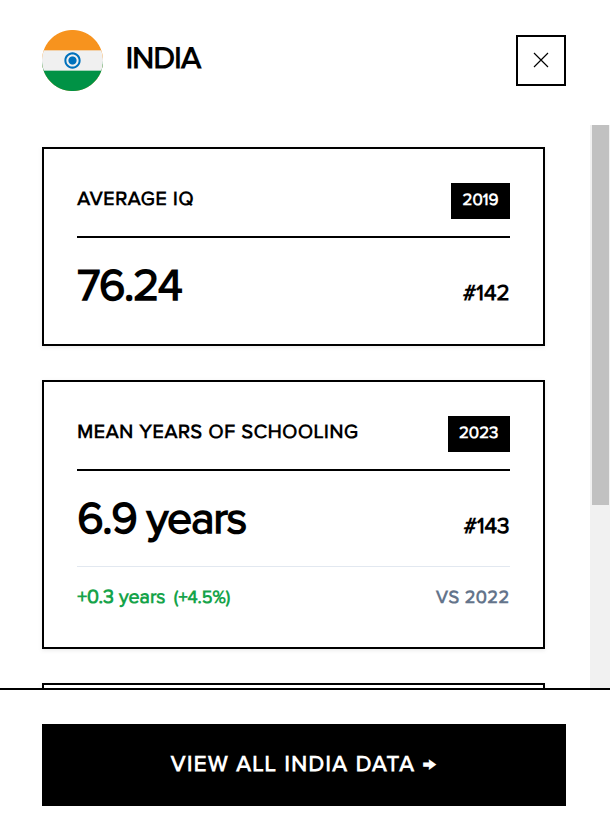Click the VS 2022 comparison label
Screen dimensions: 610x836
click(x=472, y=597)
